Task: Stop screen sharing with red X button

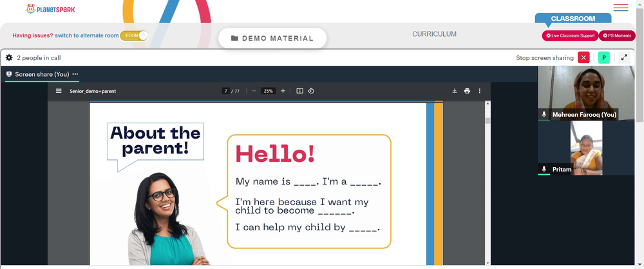Action: pos(583,57)
